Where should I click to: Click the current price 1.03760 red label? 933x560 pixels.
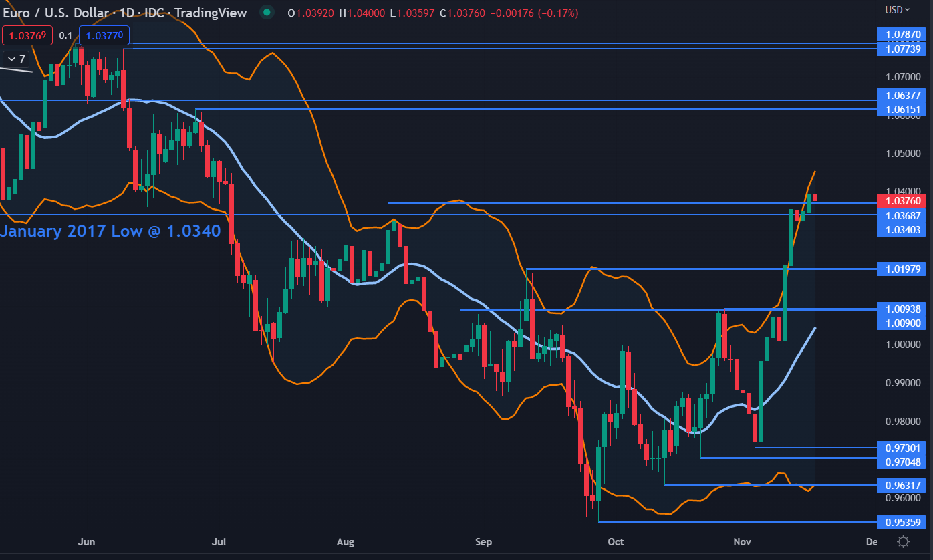click(x=902, y=201)
